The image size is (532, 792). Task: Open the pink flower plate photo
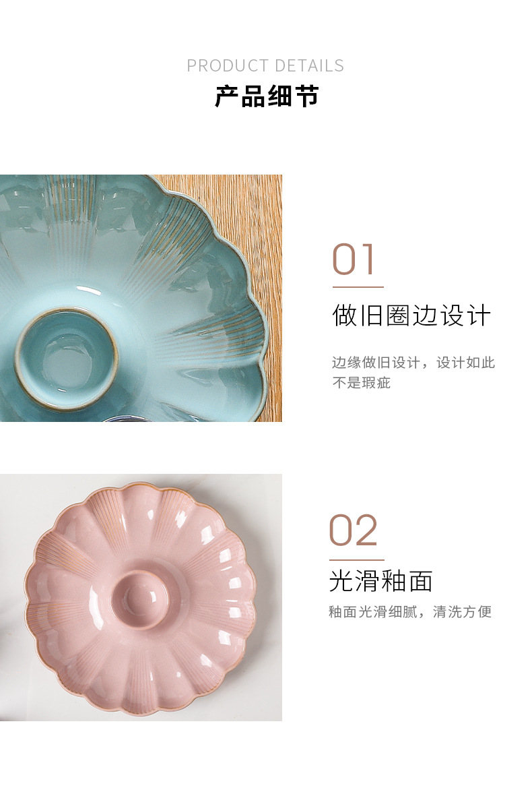(141, 597)
